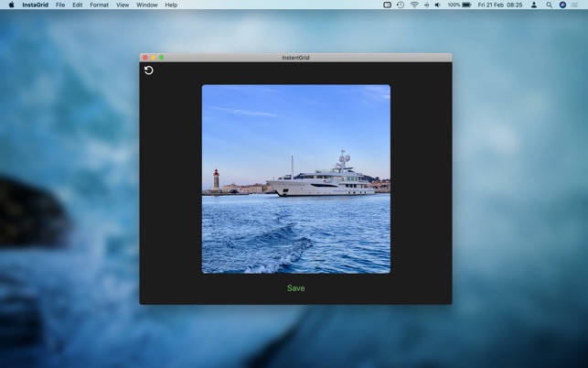Show battery status at 100%
This screenshot has width=588, height=368.
pyautogui.click(x=460, y=5)
